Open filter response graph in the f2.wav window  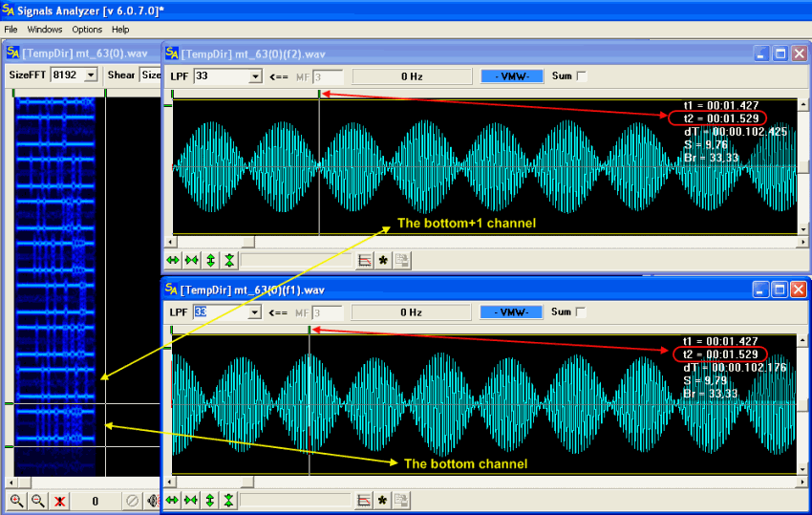tap(365, 260)
